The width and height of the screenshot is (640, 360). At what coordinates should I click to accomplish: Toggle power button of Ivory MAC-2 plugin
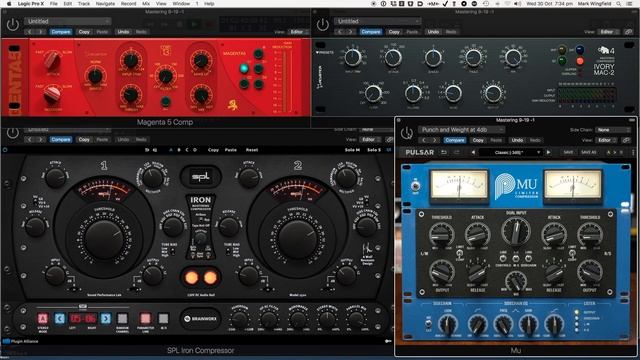point(322,24)
